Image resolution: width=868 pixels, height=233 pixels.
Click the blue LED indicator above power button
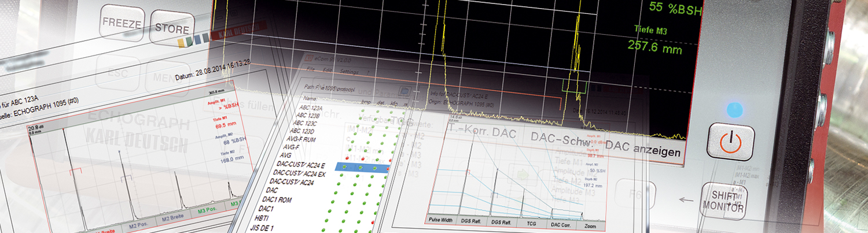(x=734, y=109)
